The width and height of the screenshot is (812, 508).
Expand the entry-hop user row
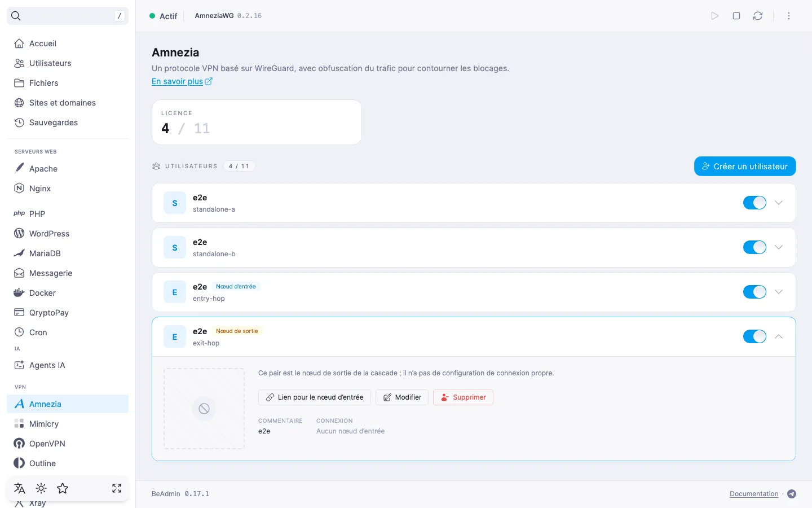(779, 292)
